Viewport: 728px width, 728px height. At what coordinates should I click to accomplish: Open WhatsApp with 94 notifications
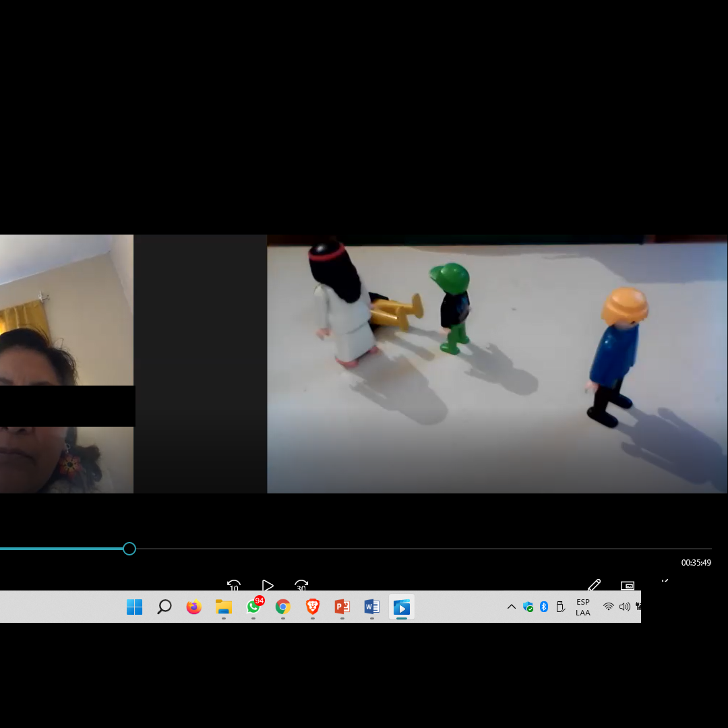[253, 607]
